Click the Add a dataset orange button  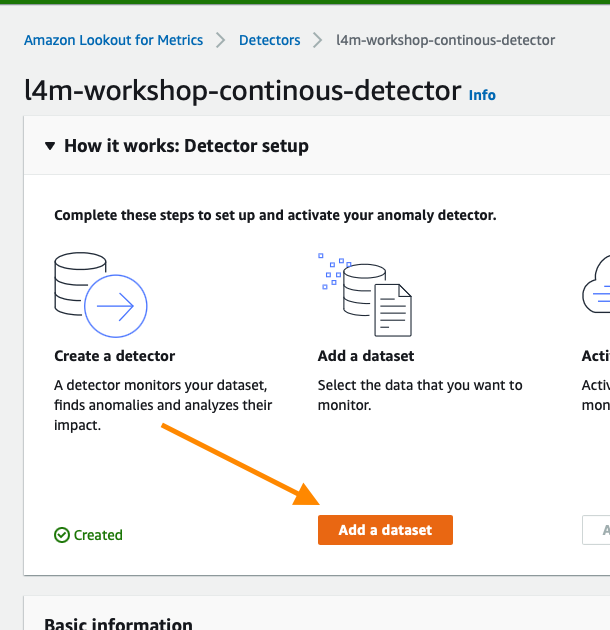(385, 530)
